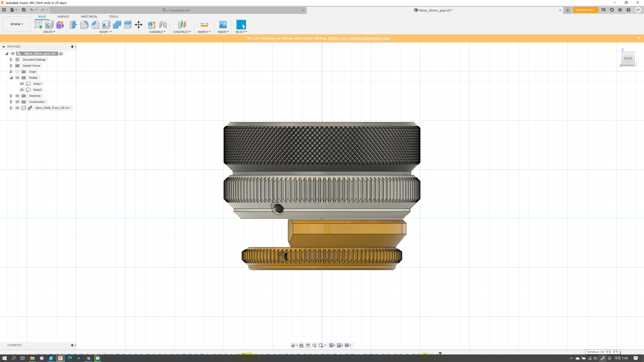Click the Joint tool icon

click(x=163, y=25)
